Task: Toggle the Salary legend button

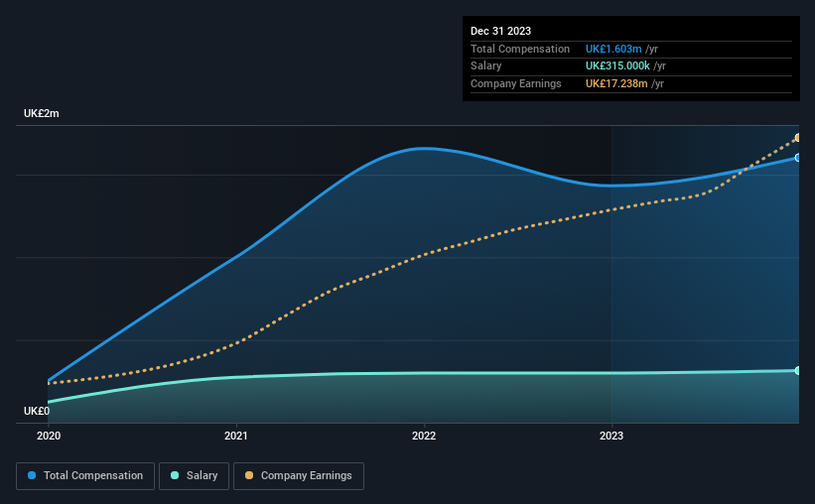Action: coord(194,476)
